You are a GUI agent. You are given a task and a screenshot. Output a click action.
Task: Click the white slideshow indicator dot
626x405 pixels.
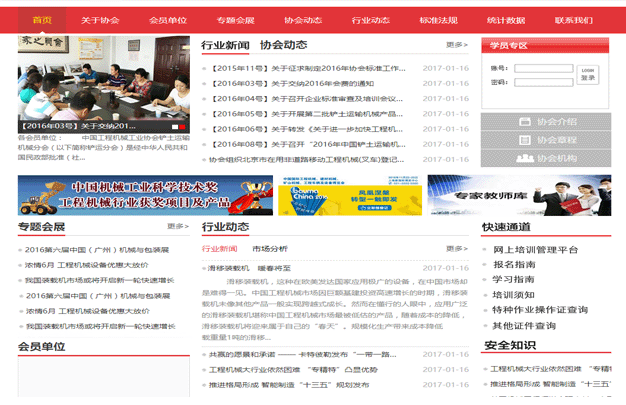tap(176, 127)
